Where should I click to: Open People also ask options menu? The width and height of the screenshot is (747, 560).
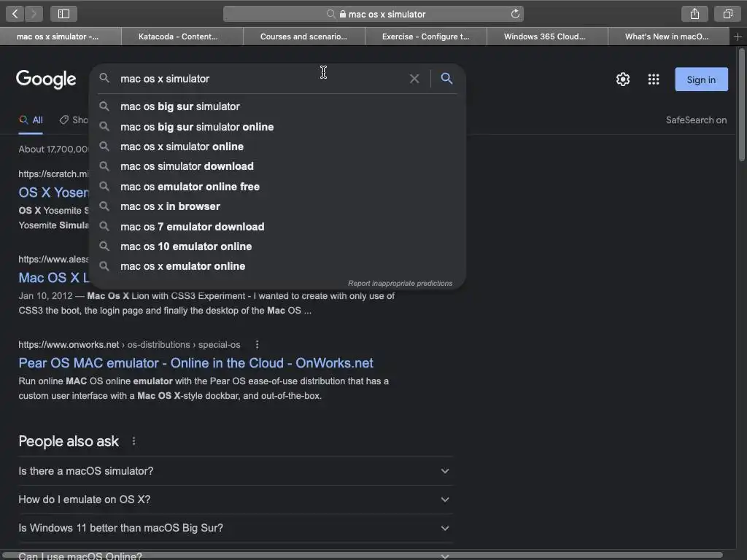point(134,441)
